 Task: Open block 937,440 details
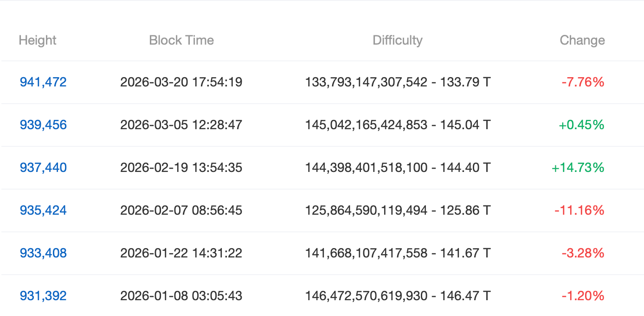tap(43, 167)
